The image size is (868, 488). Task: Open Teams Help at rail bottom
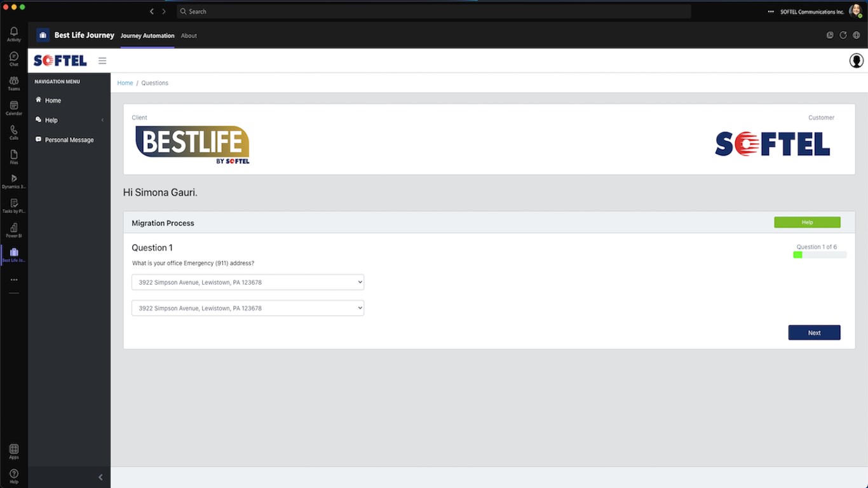point(14,476)
